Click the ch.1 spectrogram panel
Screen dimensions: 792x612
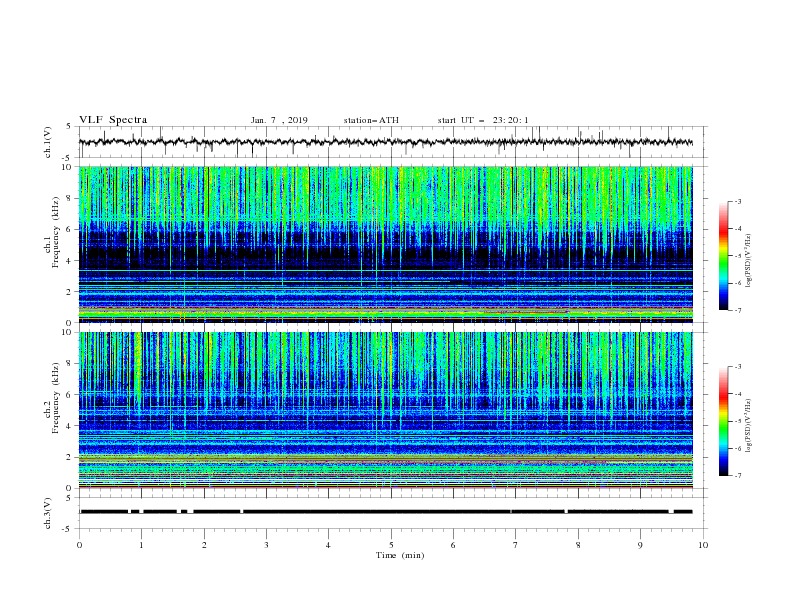tap(386, 244)
